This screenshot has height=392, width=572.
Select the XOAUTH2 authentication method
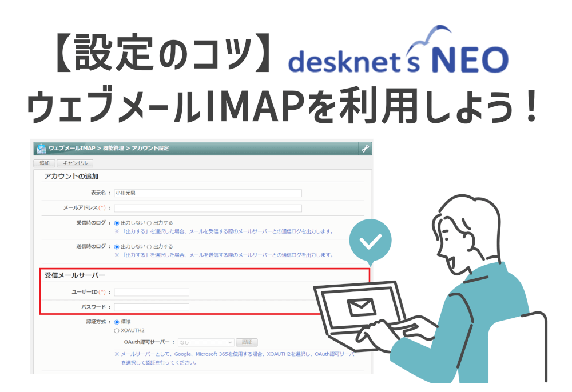pos(116,330)
